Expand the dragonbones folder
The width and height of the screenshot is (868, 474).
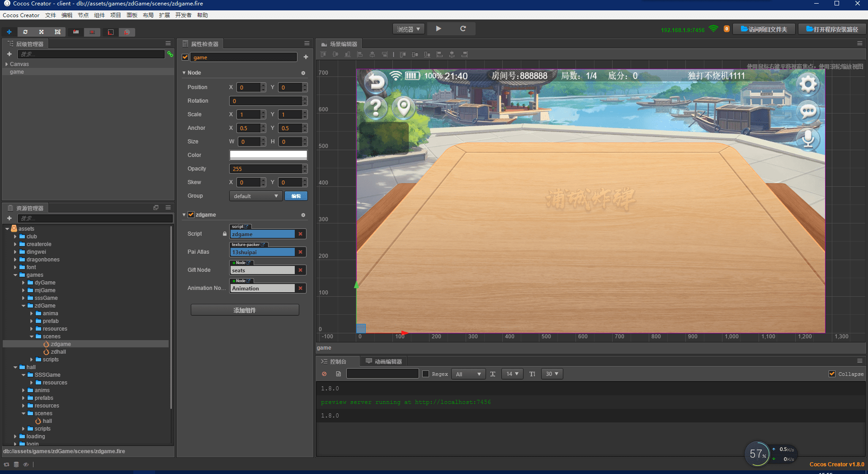click(15, 260)
